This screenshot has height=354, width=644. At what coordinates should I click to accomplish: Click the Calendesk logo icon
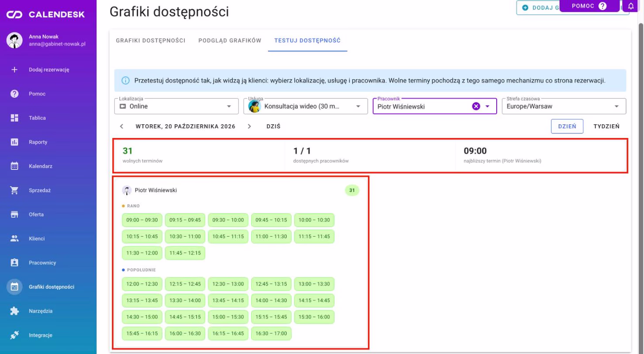(14, 15)
